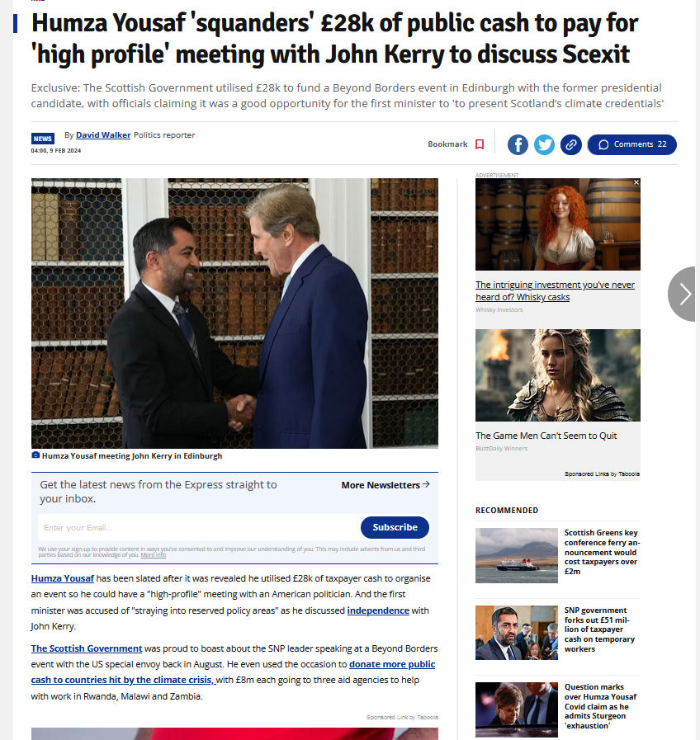Copy article link using chain icon
This screenshot has height=740, width=700.
570,144
